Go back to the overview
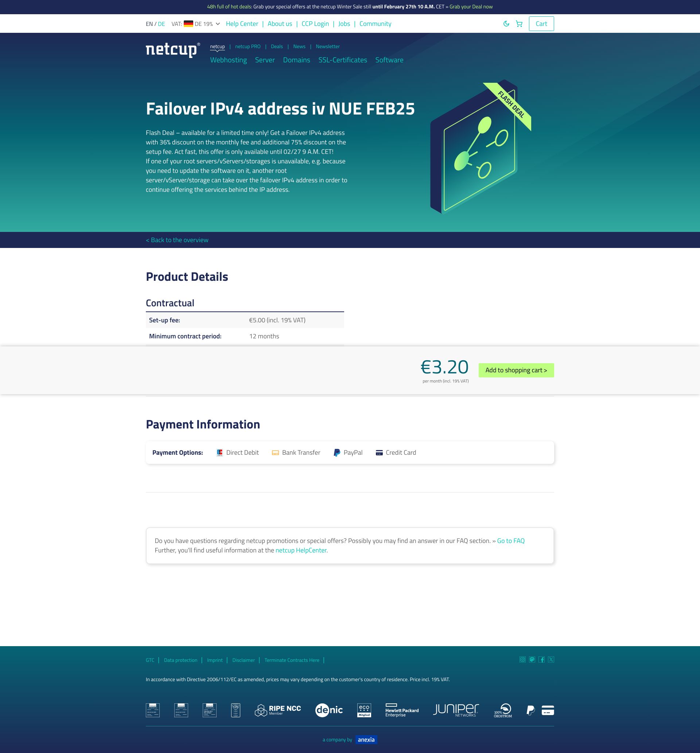The height and width of the screenshot is (753, 700). click(x=177, y=240)
